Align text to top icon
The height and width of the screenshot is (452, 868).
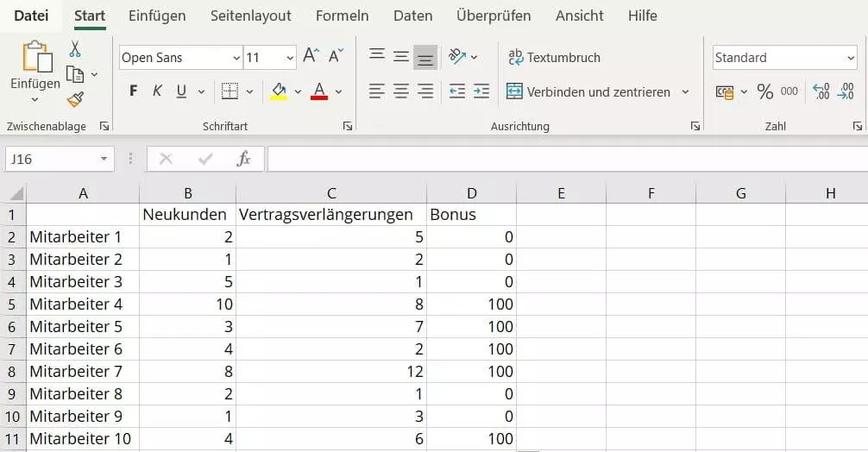377,54
